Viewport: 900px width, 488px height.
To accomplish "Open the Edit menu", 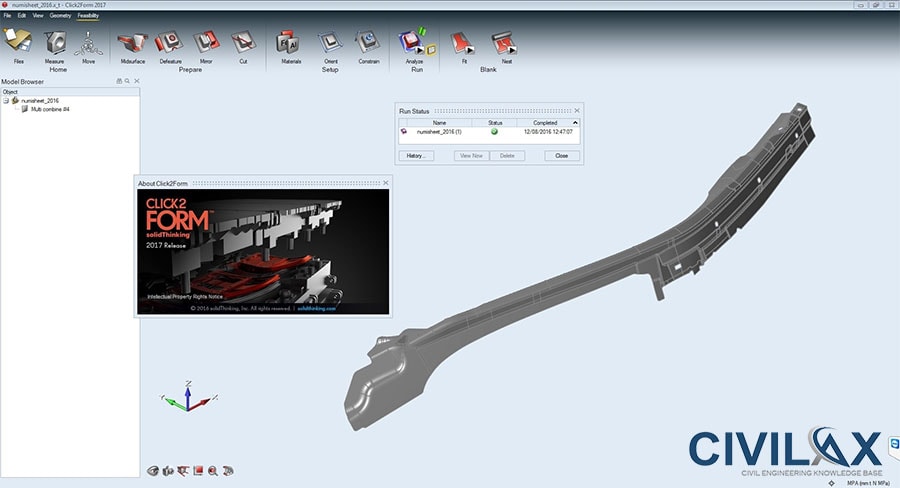I will point(22,16).
